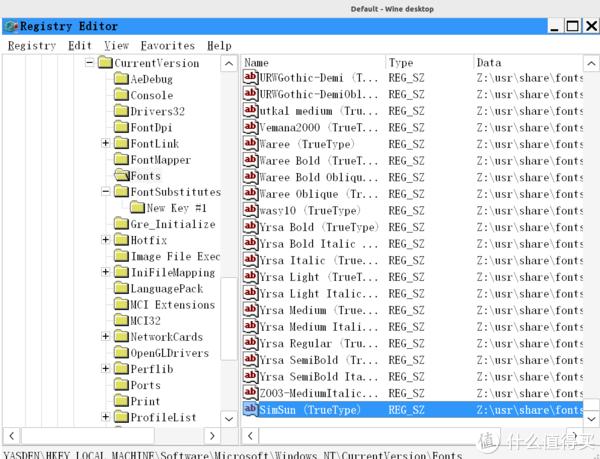Click the tree pane horizontal scrollbar thumb
This screenshot has height=459, width=600.
[x=88, y=435]
